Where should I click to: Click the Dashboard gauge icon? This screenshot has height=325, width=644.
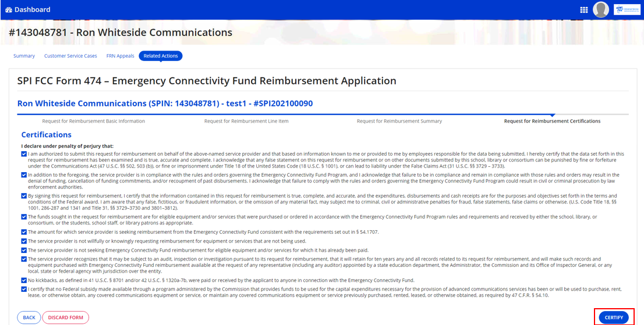coord(8,10)
